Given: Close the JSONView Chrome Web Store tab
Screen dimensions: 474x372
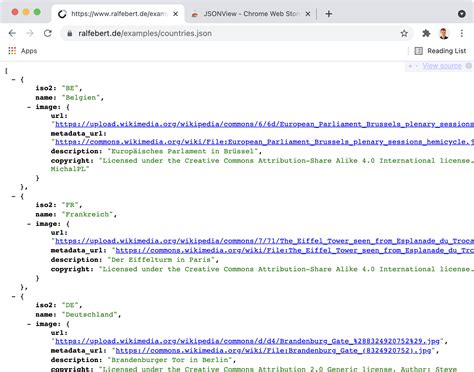Looking at the screenshot, I should pyautogui.click(x=308, y=14).
